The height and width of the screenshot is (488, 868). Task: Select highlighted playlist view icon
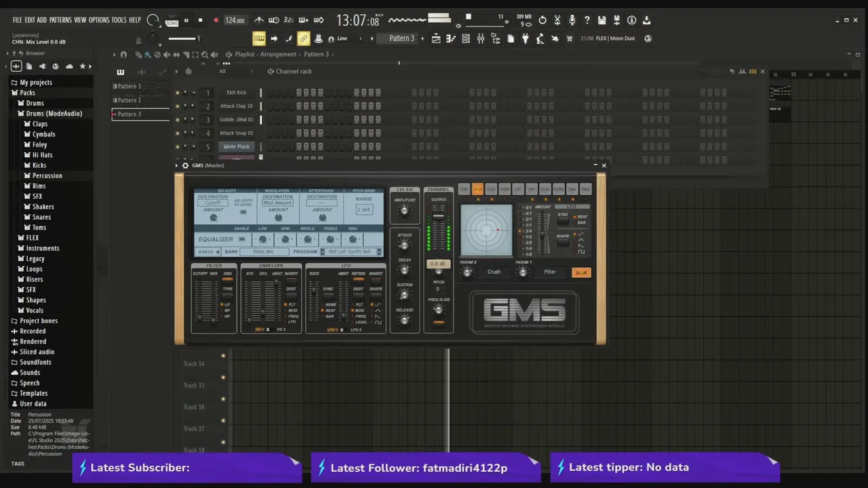coord(259,39)
